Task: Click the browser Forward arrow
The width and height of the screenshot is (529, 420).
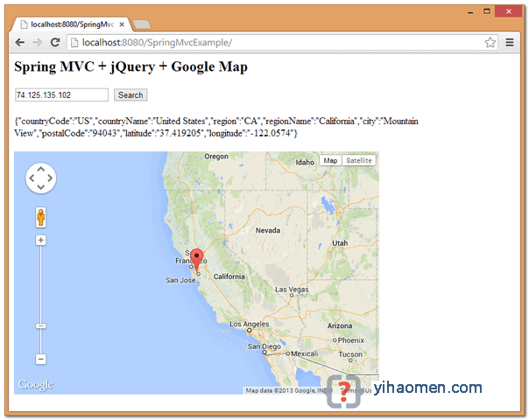Action: 38,43
